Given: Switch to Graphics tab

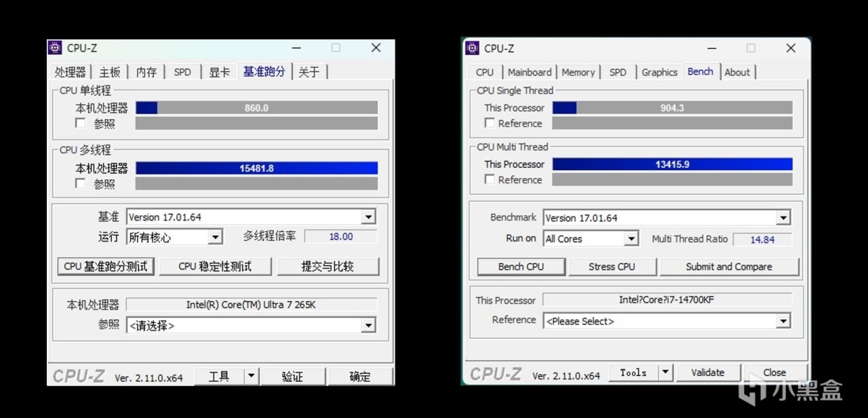Looking at the screenshot, I should [x=660, y=72].
